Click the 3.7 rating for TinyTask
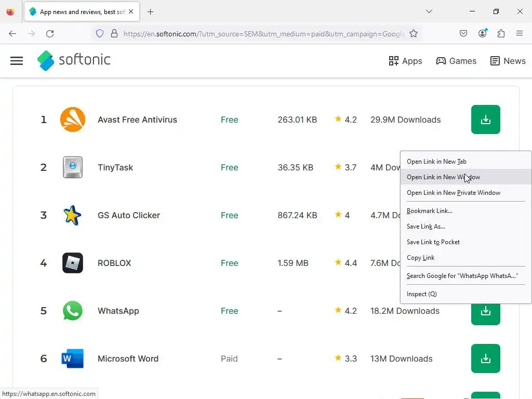532x399 pixels. point(351,168)
